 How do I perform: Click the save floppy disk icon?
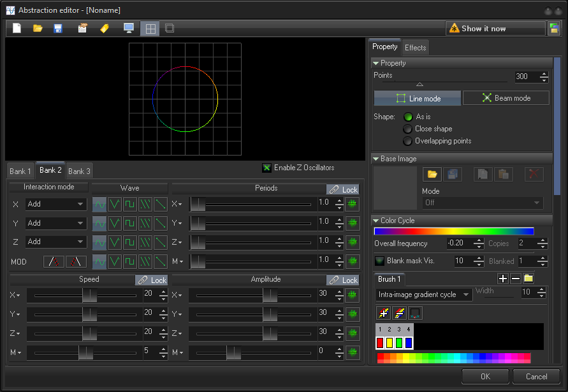click(x=58, y=28)
